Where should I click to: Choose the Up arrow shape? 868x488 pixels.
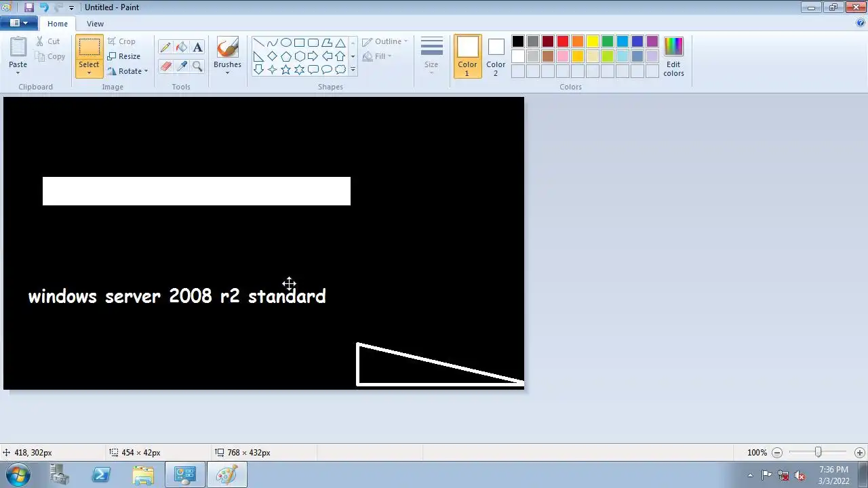[x=340, y=56]
